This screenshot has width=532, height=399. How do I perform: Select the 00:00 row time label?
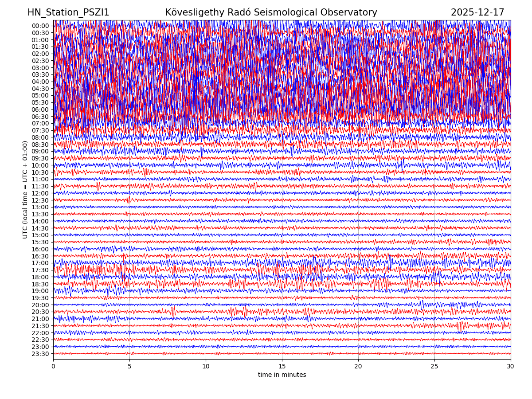[40, 26]
